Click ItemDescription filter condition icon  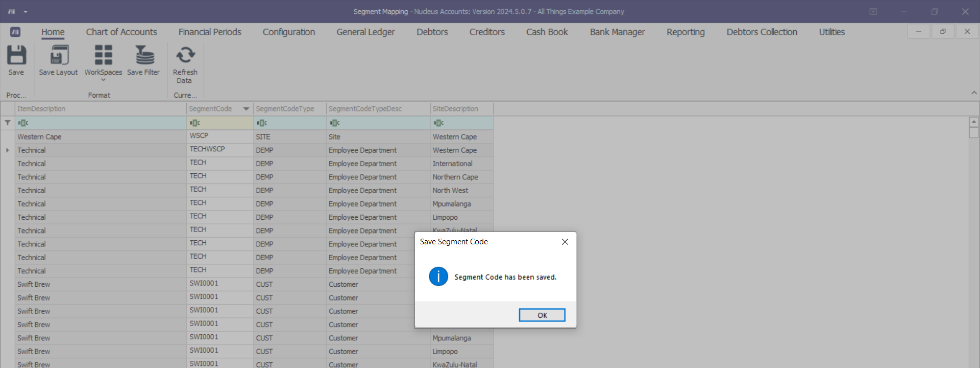click(x=23, y=123)
